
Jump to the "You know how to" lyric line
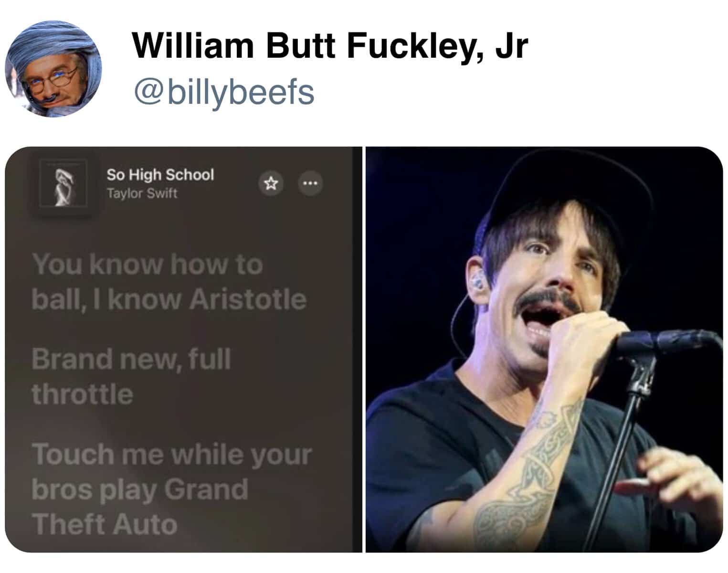tap(148, 264)
